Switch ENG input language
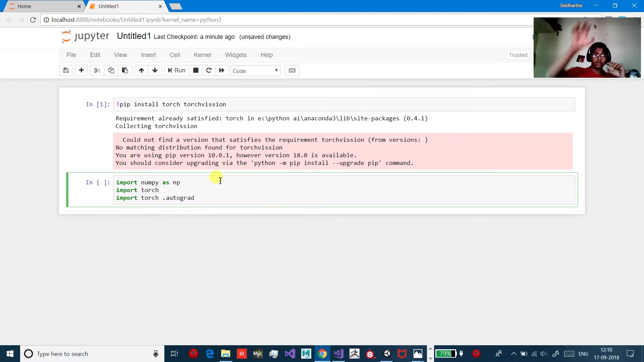 pos(583,354)
